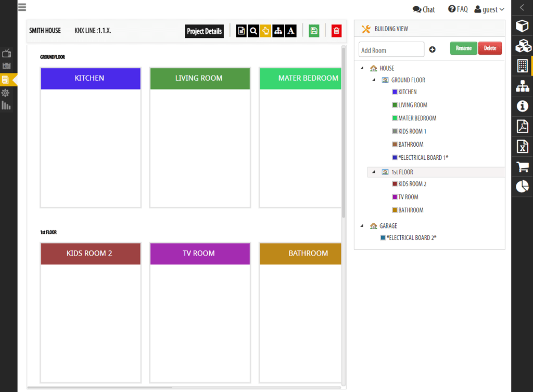
Task: Collapse the 1st FLOOR tree node
Action: pyautogui.click(x=374, y=172)
